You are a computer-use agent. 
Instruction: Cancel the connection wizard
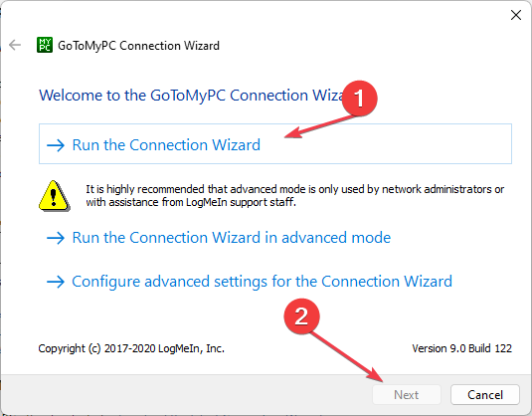(x=485, y=395)
